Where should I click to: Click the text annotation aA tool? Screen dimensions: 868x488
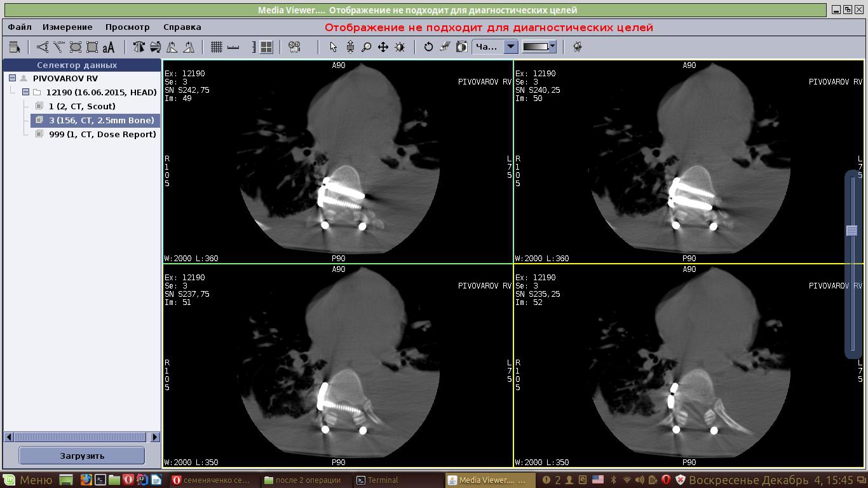click(x=109, y=47)
